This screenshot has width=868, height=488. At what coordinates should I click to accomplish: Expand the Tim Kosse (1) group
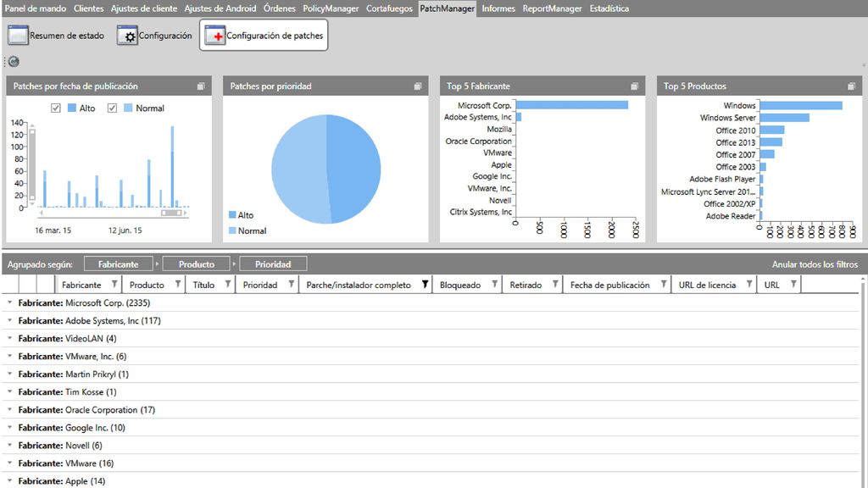click(9, 391)
